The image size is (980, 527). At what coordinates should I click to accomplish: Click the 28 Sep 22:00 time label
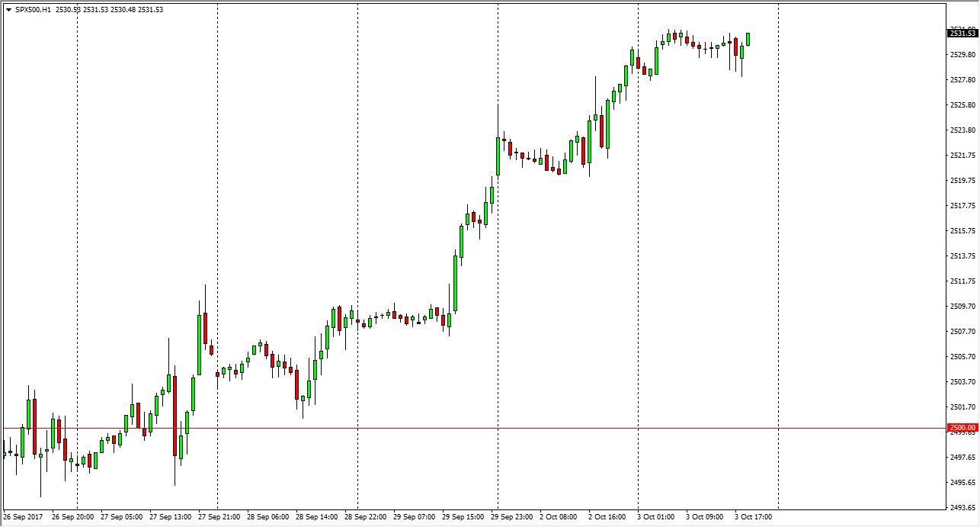point(366,517)
